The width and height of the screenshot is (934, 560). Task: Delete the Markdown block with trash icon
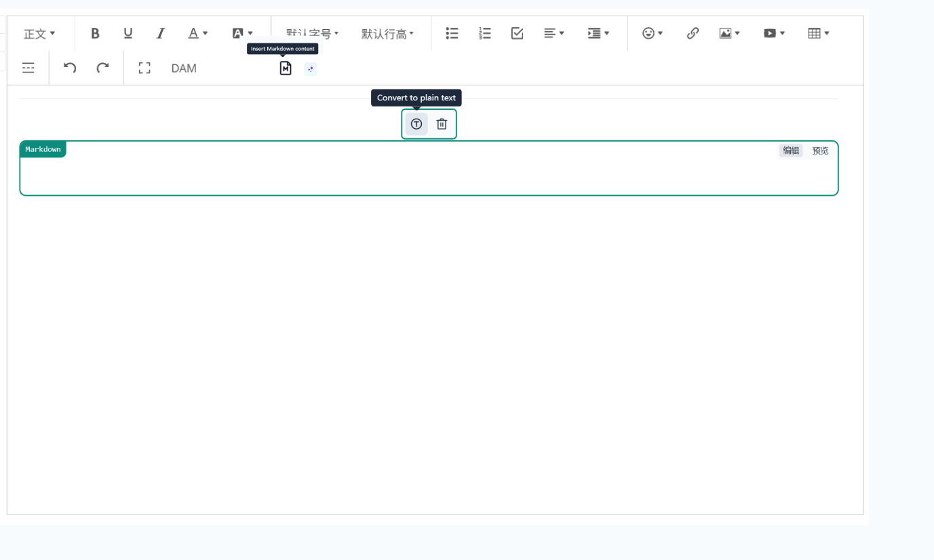click(x=442, y=124)
